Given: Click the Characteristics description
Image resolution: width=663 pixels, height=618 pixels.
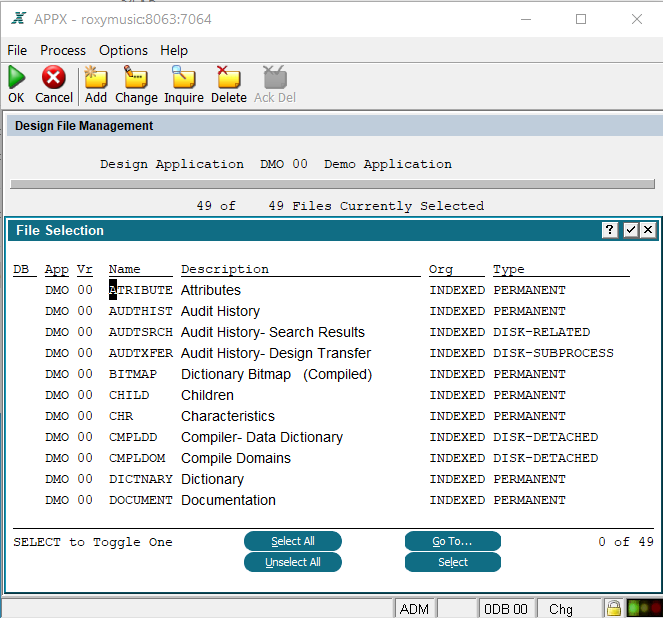Looking at the screenshot, I should [x=228, y=416].
